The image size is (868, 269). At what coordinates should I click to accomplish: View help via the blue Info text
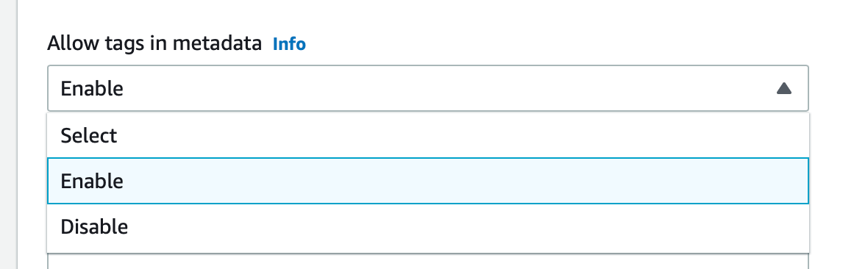[289, 43]
